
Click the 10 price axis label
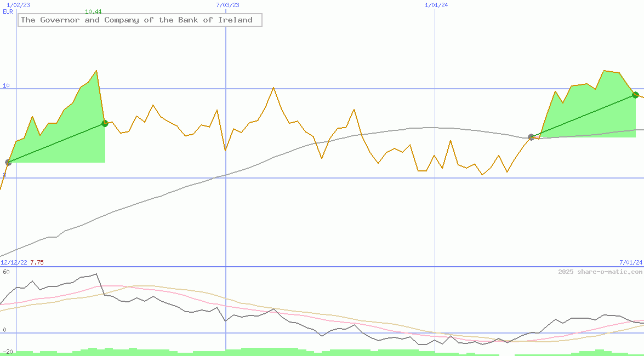(6, 85)
